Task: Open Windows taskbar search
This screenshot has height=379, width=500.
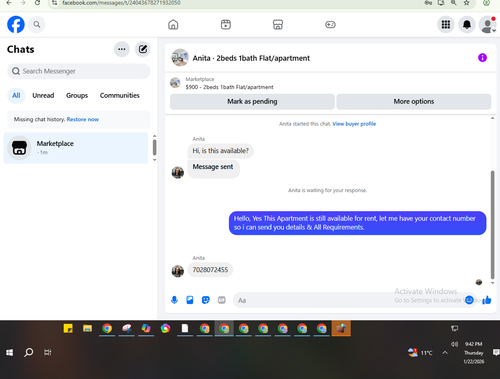Action: [29, 352]
